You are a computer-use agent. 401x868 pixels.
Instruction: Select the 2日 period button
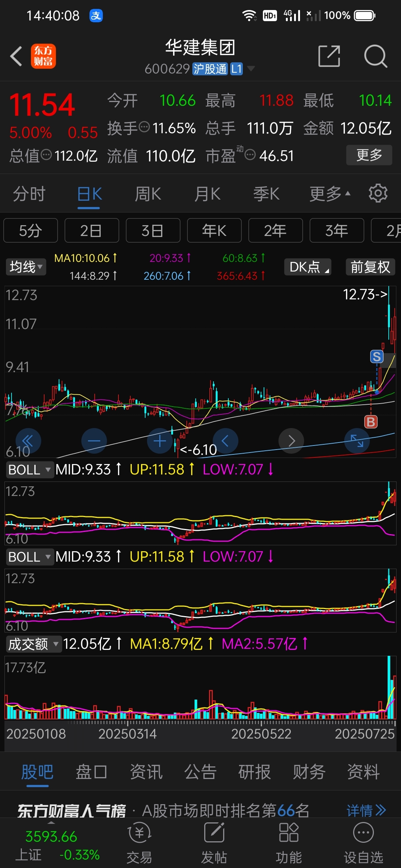tap(92, 230)
